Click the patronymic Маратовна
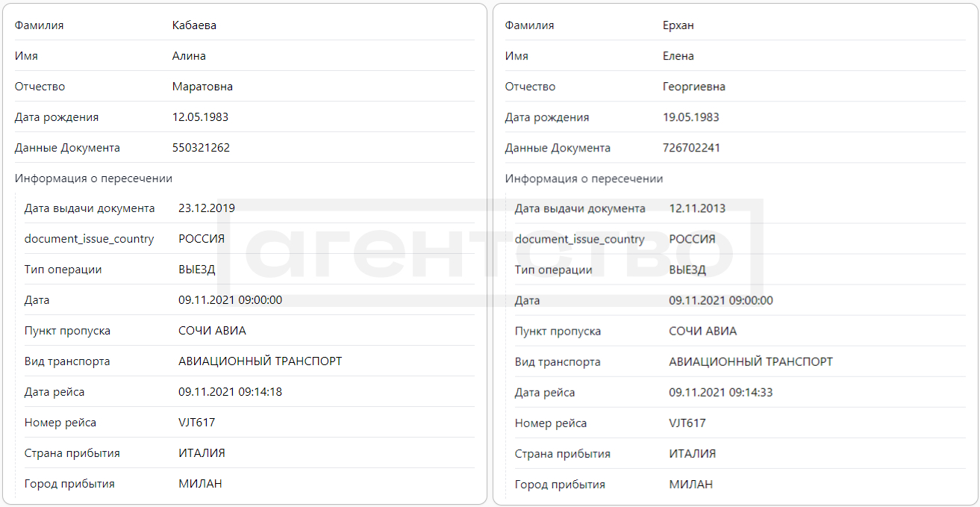This screenshot has height=507, width=980. [x=202, y=87]
